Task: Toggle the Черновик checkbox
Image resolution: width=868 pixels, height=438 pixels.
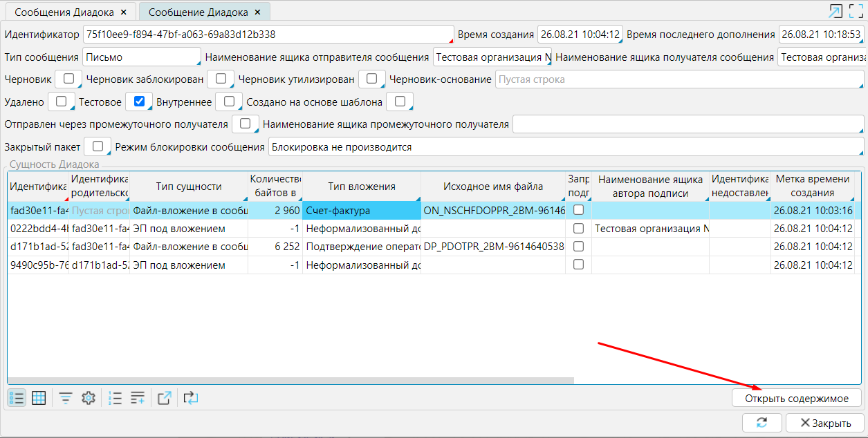Action: (x=68, y=79)
